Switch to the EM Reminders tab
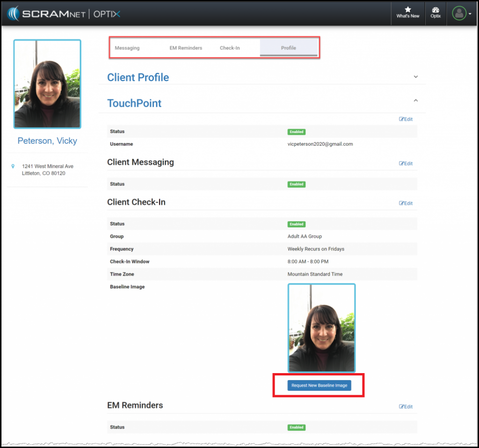This screenshot has width=479, height=448. pyautogui.click(x=186, y=48)
